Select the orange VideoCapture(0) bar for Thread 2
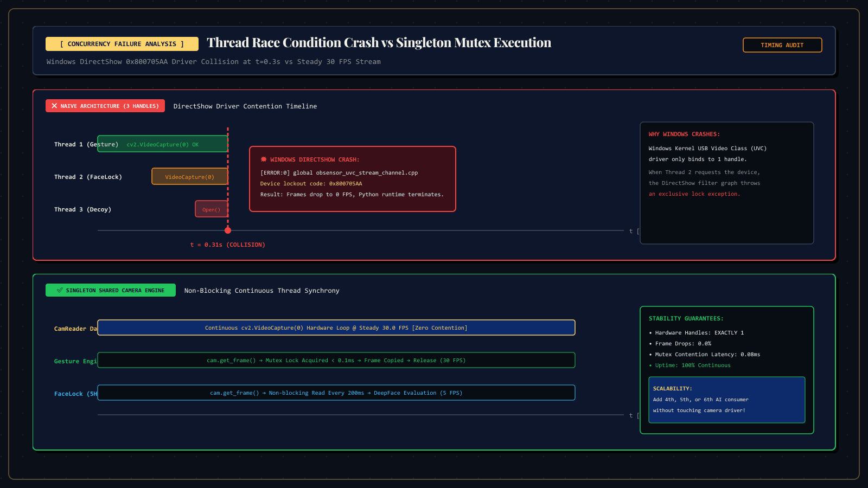This screenshot has height=488, width=868. click(190, 176)
